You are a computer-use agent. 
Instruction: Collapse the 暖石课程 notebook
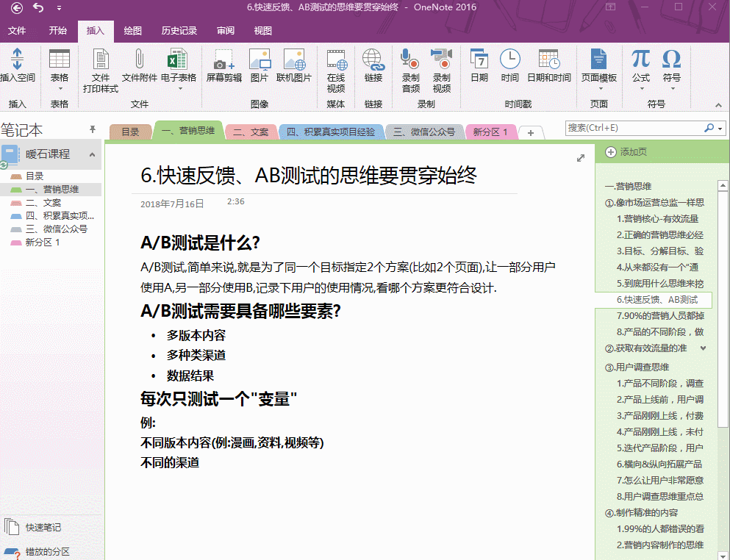tap(92, 154)
